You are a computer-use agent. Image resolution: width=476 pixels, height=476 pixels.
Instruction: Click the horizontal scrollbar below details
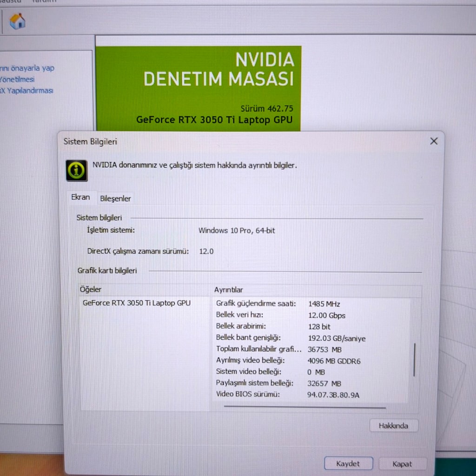pyautogui.click(x=305, y=407)
